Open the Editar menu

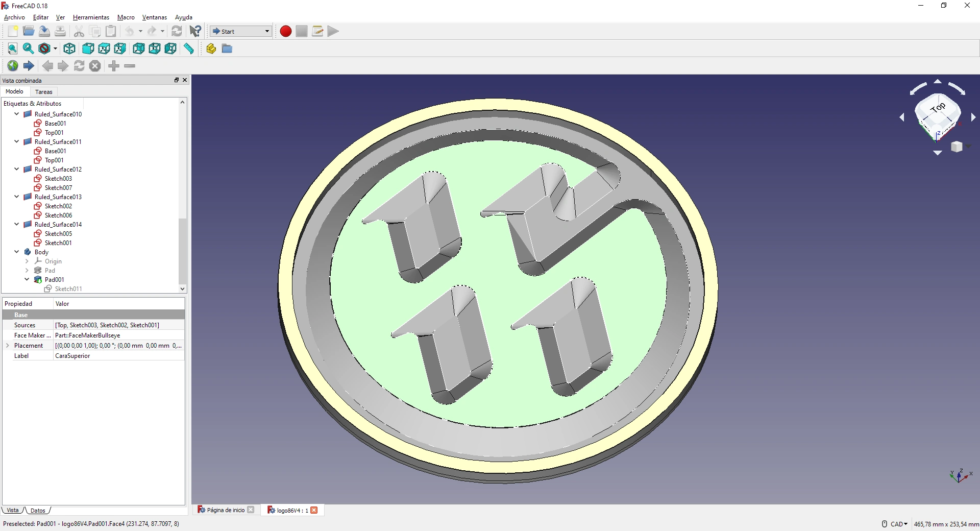tap(41, 17)
